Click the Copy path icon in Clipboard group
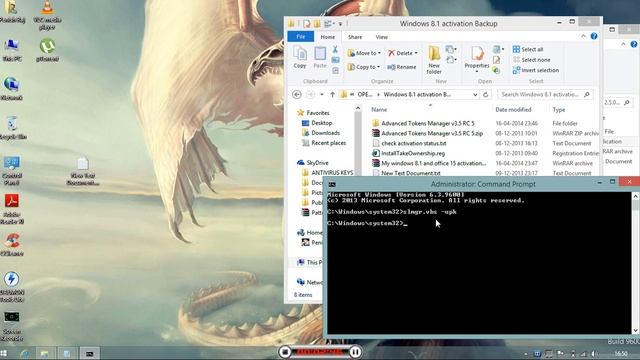The width and height of the screenshot is (640, 360). [x=335, y=60]
